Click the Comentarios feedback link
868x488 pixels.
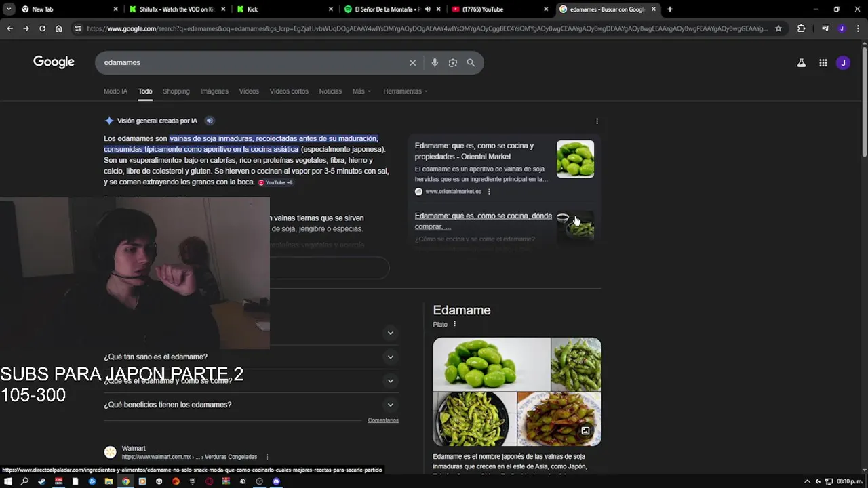point(383,420)
